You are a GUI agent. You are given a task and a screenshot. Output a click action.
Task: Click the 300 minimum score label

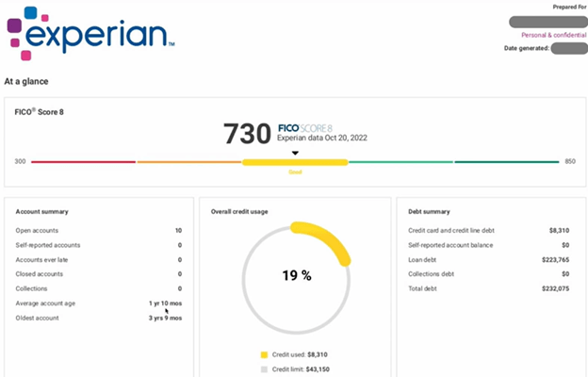(x=20, y=162)
